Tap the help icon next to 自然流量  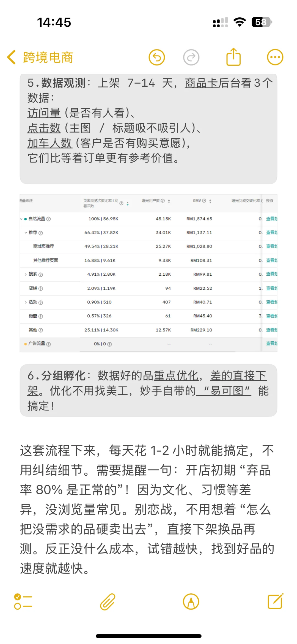pyautogui.click(x=49, y=219)
